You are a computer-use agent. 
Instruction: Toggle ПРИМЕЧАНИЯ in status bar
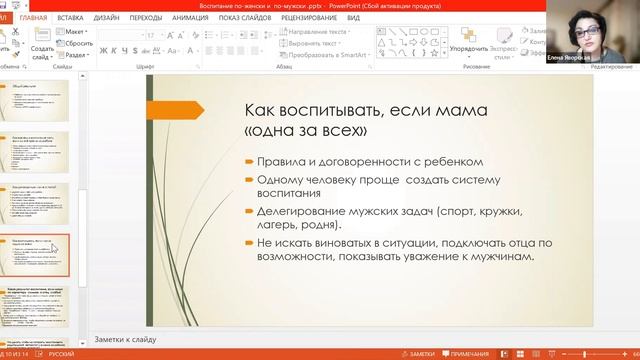pyautogui.click(x=466, y=354)
